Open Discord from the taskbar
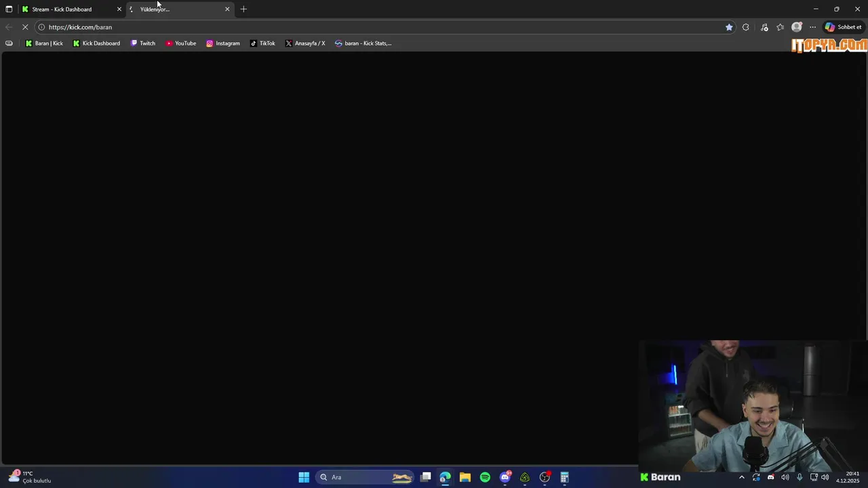The image size is (868, 488). point(505,477)
